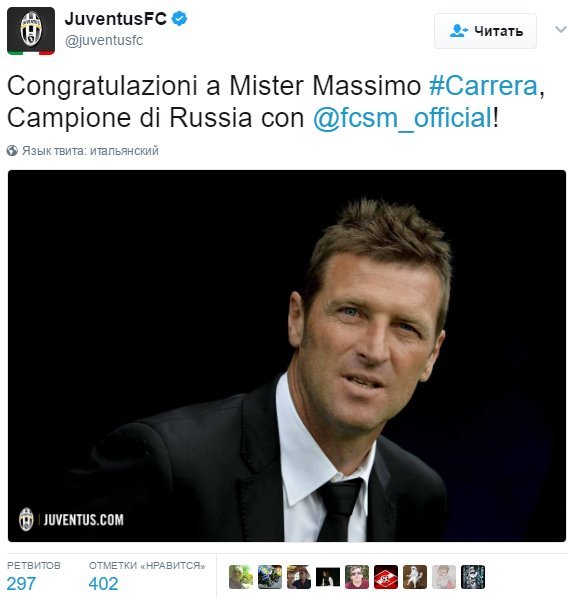The width and height of the screenshot is (580, 598).
Task: Click the blue verified badge icon
Action: click(x=179, y=18)
